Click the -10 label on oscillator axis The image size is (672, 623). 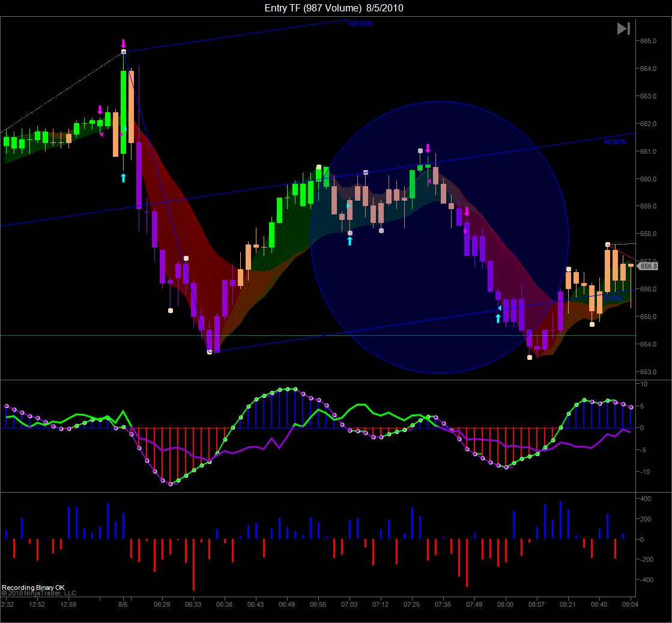(x=644, y=472)
